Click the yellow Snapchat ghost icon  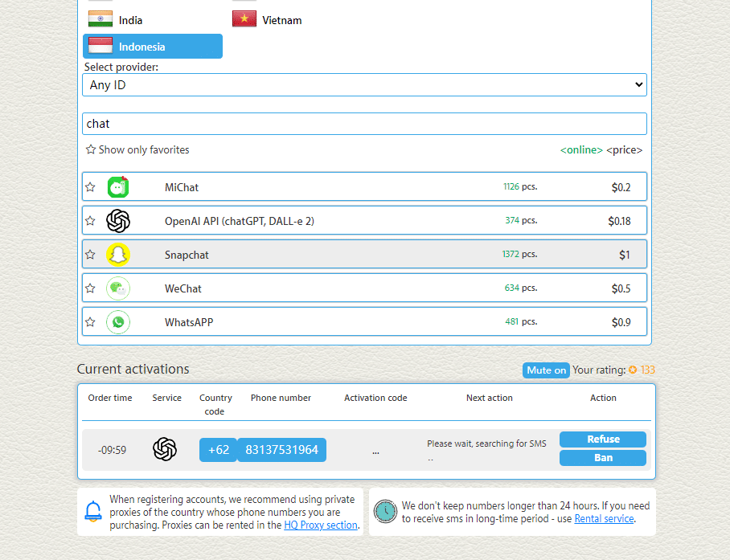[118, 255]
